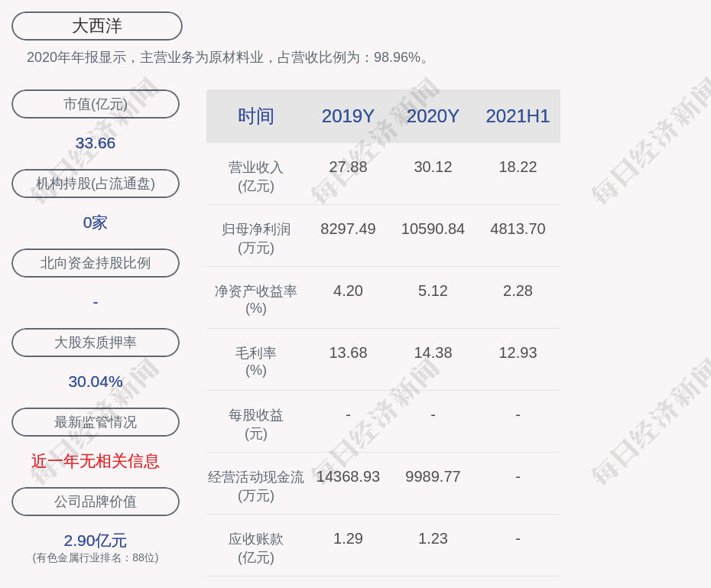Image resolution: width=711 pixels, height=588 pixels.
Task: Click the 毛利率 row label
Action: coord(256,362)
